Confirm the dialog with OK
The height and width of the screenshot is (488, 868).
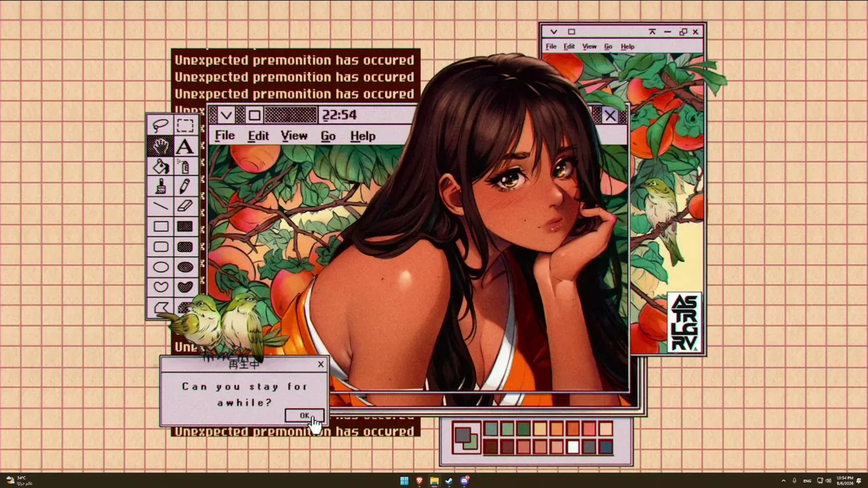[304, 415]
